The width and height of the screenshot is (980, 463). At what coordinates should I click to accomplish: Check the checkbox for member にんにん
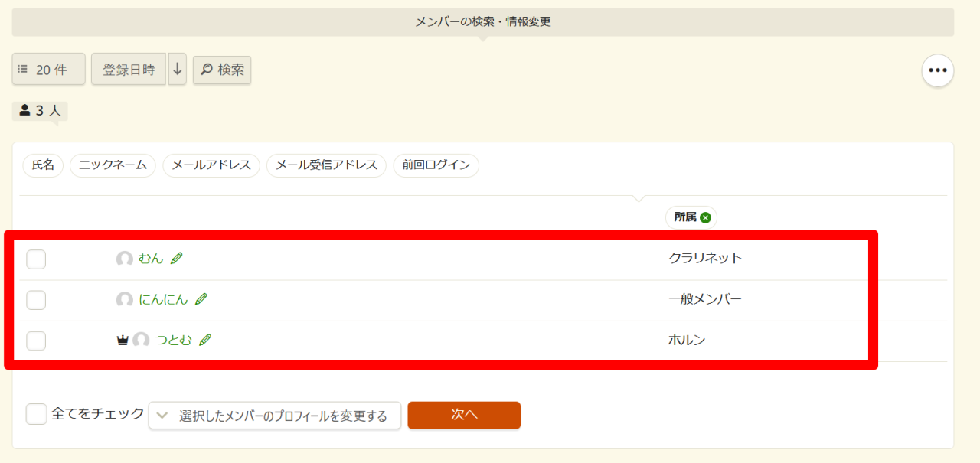click(36, 300)
